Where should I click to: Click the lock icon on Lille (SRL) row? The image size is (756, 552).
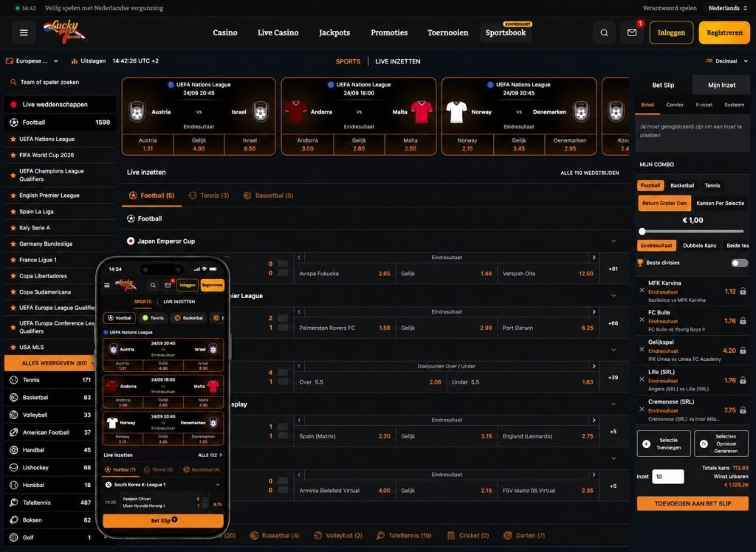click(x=743, y=380)
